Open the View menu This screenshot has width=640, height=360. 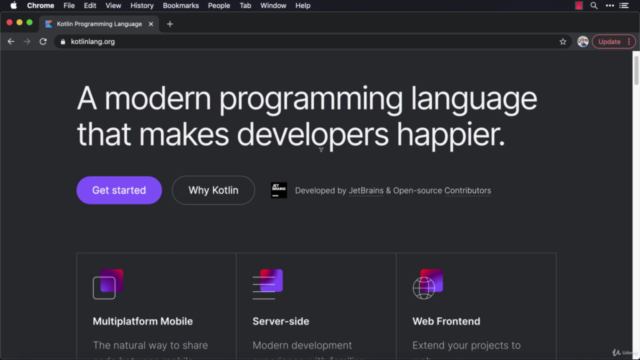(x=113, y=6)
